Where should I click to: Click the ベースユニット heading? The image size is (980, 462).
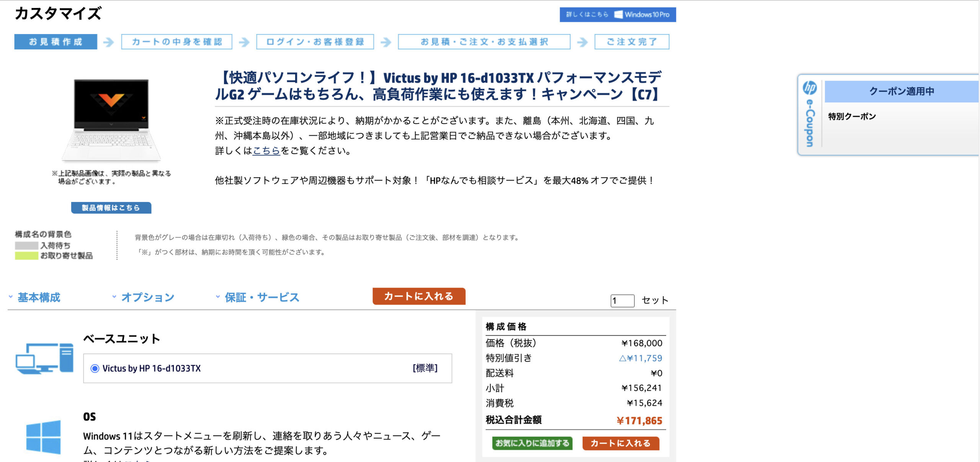click(122, 339)
